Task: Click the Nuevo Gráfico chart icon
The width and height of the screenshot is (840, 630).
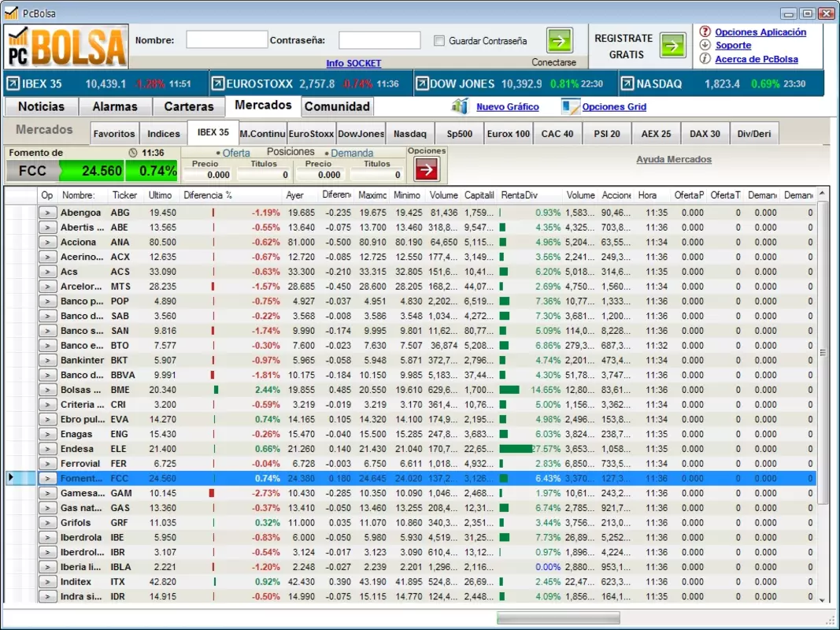Action: (461, 106)
